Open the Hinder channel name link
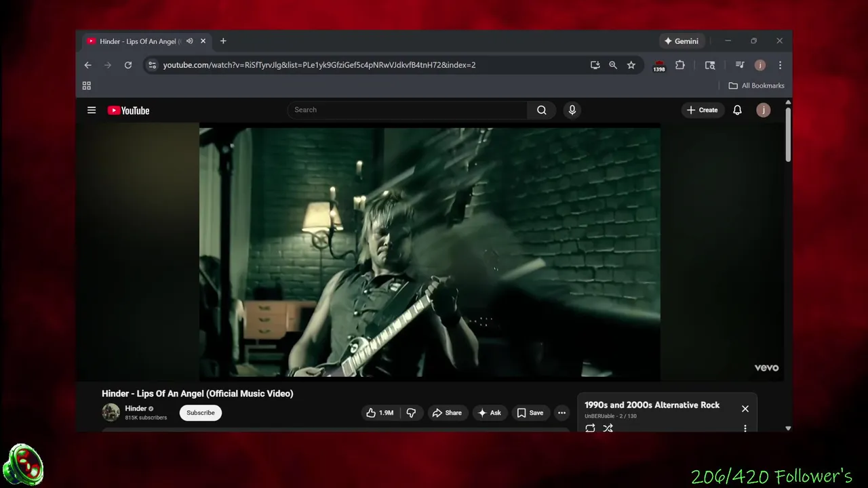 (x=136, y=409)
